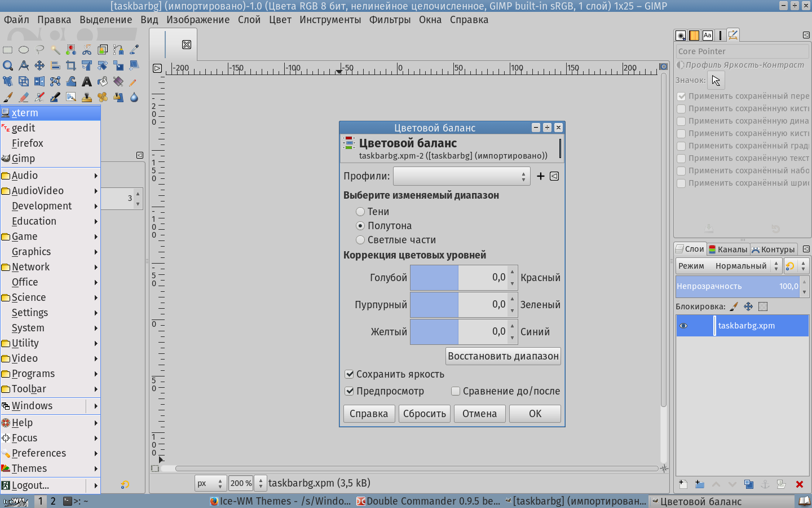Confirm color balance with OK

click(535, 414)
